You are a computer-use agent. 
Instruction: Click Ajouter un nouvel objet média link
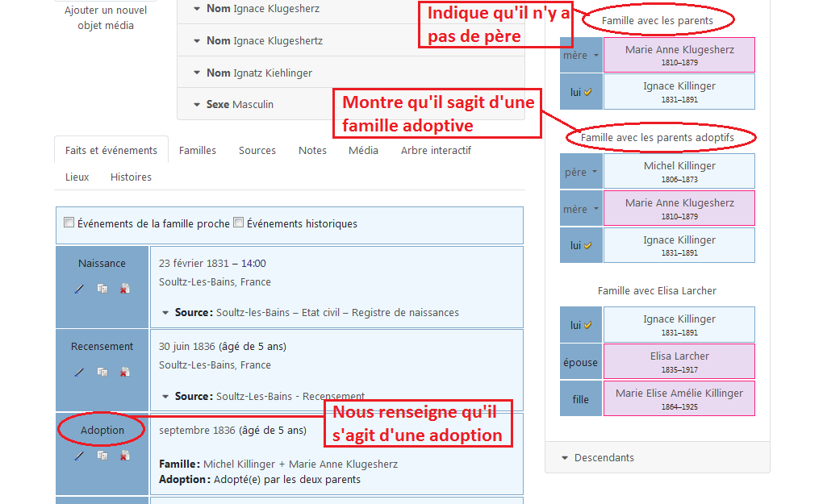[106, 18]
